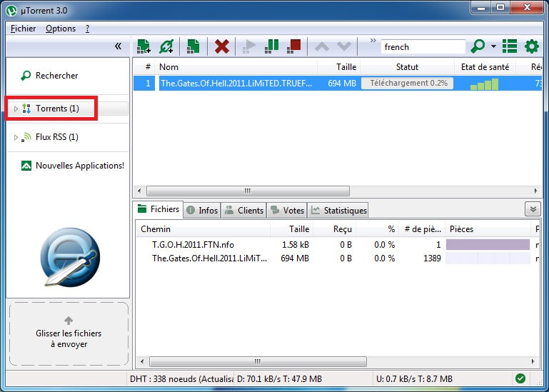Open Nouvelles Applications! entry
Viewport: 549px width, 392px height.
80,166
